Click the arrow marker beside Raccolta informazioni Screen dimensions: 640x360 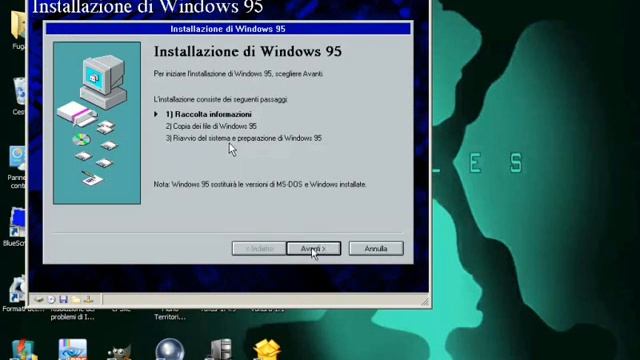(x=156, y=114)
